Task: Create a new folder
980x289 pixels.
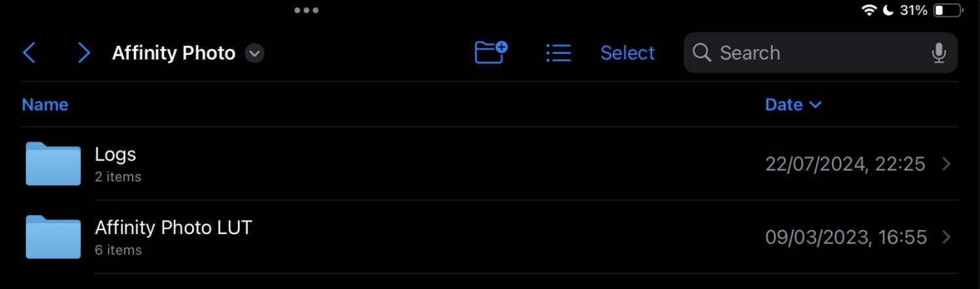Action: (491, 52)
